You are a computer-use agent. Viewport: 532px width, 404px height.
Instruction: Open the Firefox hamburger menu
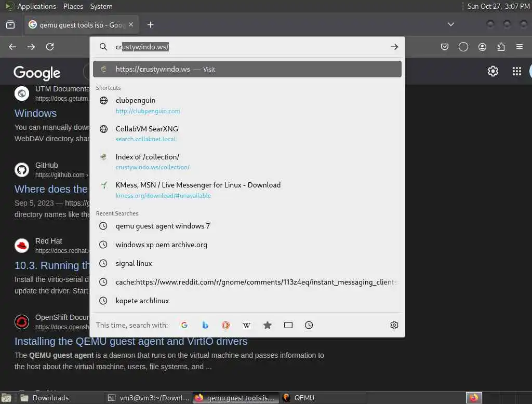pyautogui.click(x=520, y=46)
